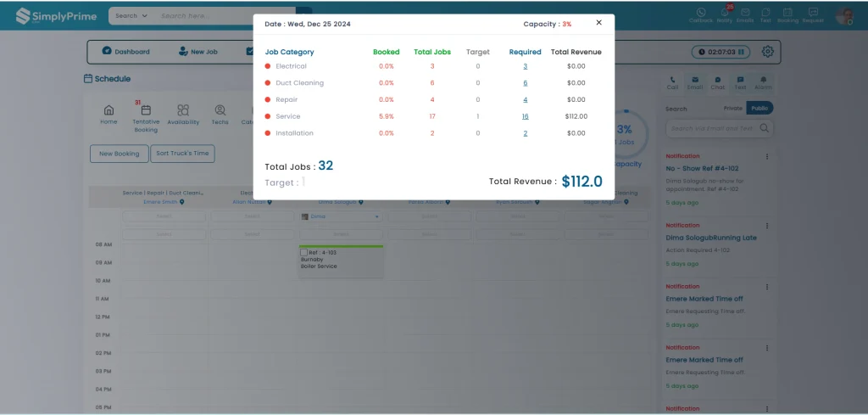
Task: Go to schedule Home icon
Action: coord(109,109)
